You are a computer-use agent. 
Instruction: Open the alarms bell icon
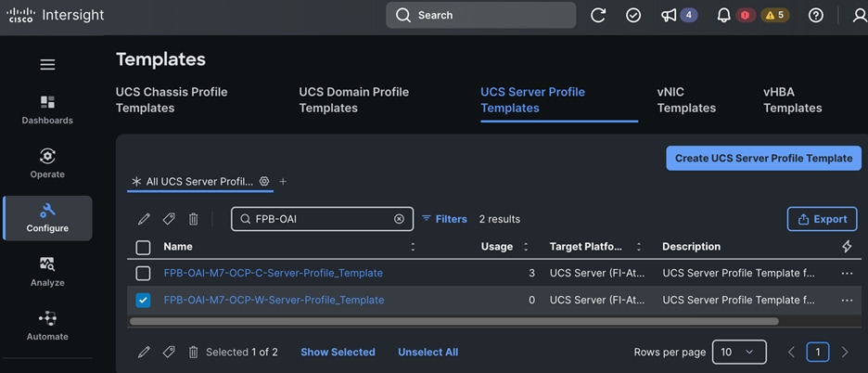coord(723,16)
